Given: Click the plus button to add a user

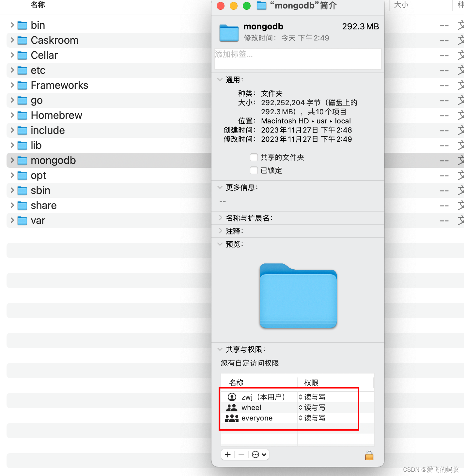Looking at the screenshot, I should click(228, 454).
